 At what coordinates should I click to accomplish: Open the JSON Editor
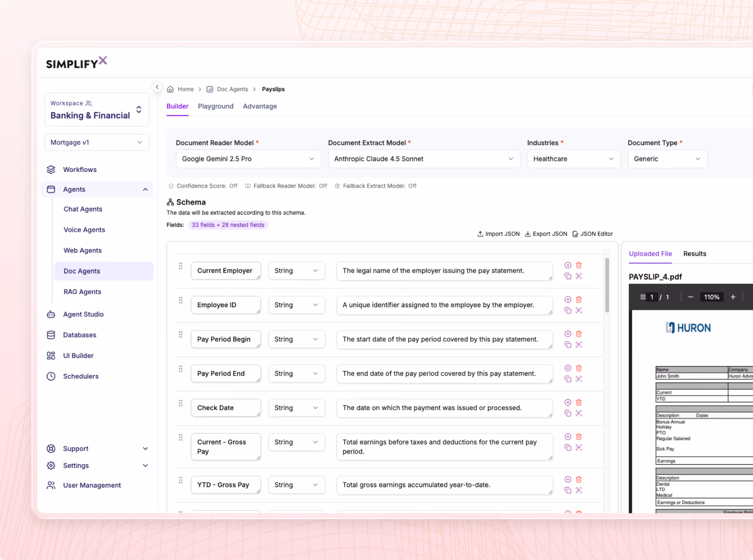pos(593,234)
